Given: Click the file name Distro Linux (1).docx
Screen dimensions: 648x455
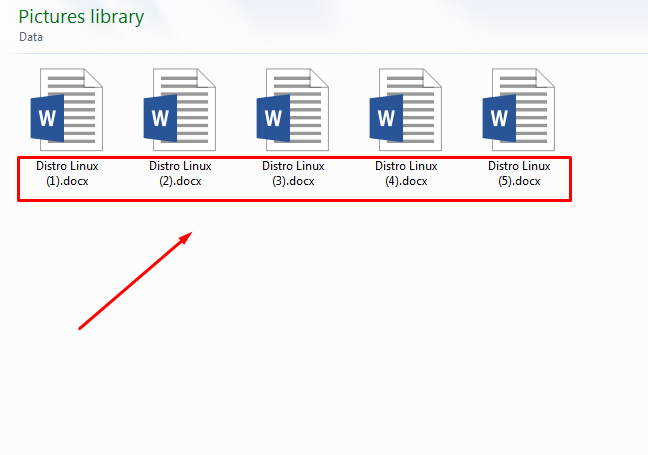Looking at the screenshot, I should [x=67, y=174].
